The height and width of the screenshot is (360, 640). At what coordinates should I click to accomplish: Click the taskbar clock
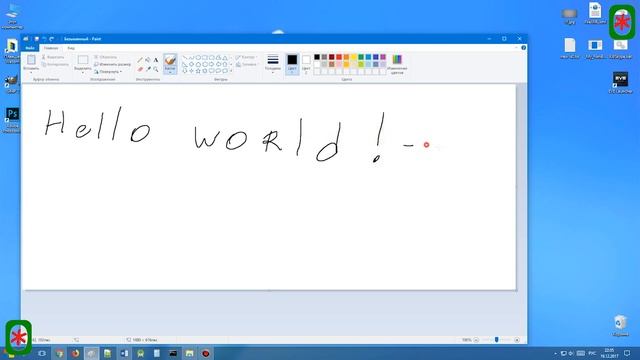(609, 353)
